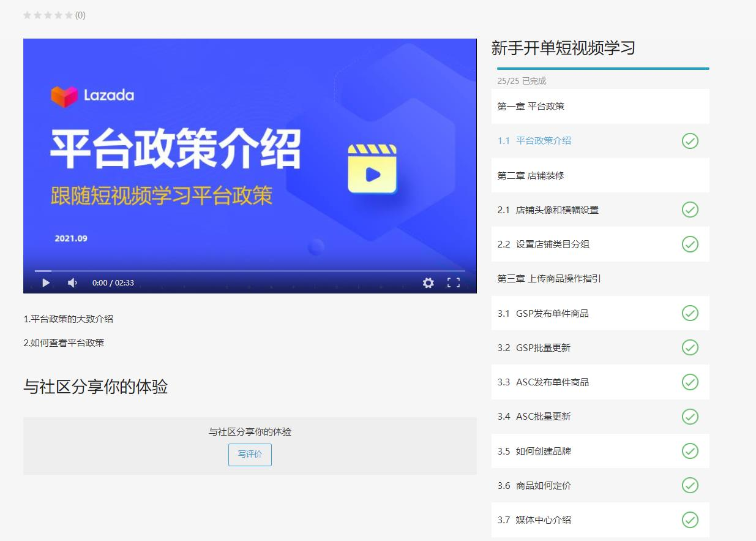Viewport: 756px width, 541px height.
Task: Click the checkmark next to 3.7 媒体中心介绍
Action: click(x=690, y=520)
